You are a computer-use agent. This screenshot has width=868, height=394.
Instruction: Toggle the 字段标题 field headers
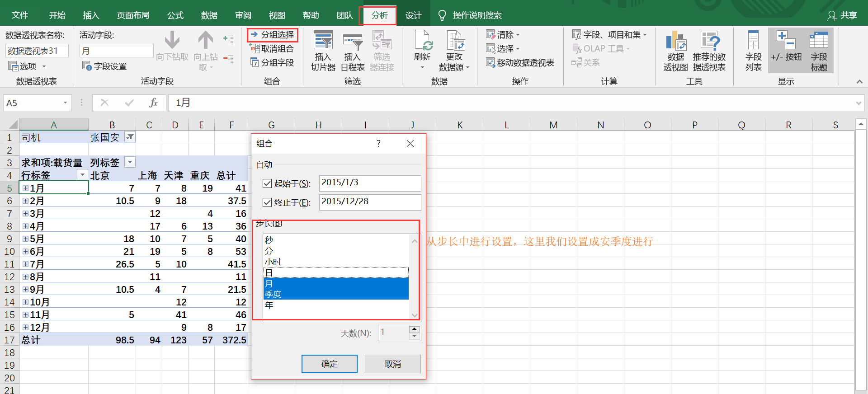pyautogui.click(x=819, y=51)
